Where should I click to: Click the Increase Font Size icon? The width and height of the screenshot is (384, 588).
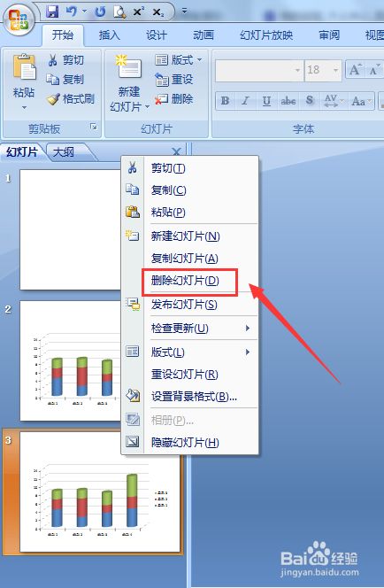(x=355, y=70)
